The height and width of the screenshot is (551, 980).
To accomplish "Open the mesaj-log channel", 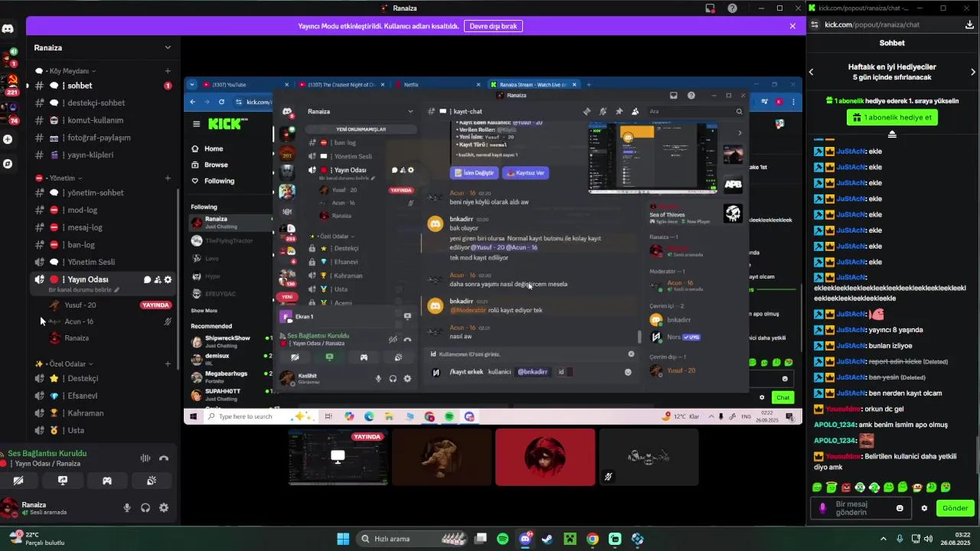I will (x=103, y=227).
